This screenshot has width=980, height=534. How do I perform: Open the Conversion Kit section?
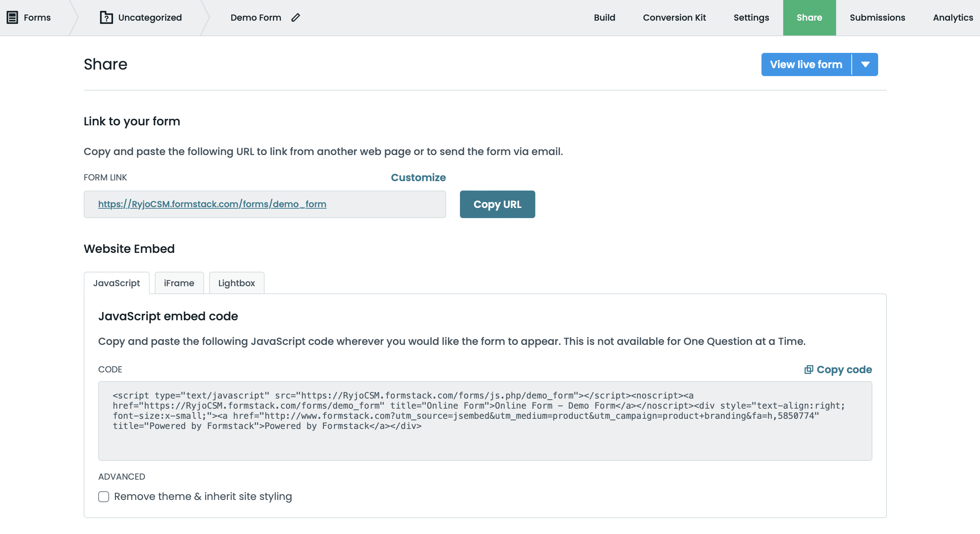click(674, 17)
